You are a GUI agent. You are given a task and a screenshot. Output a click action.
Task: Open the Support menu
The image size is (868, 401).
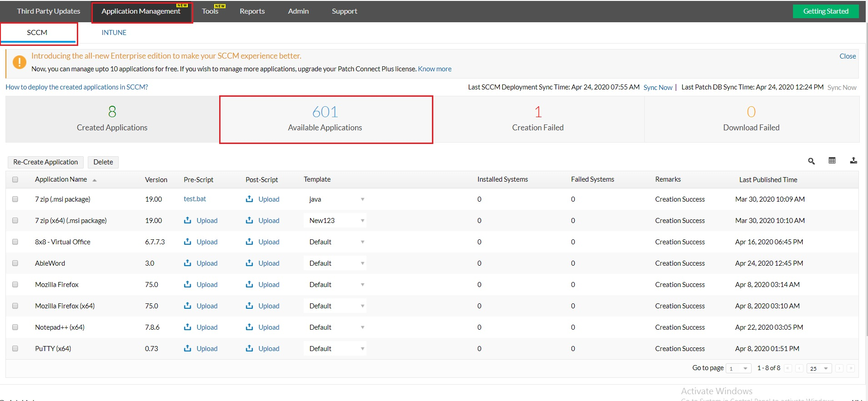click(x=345, y=11)
